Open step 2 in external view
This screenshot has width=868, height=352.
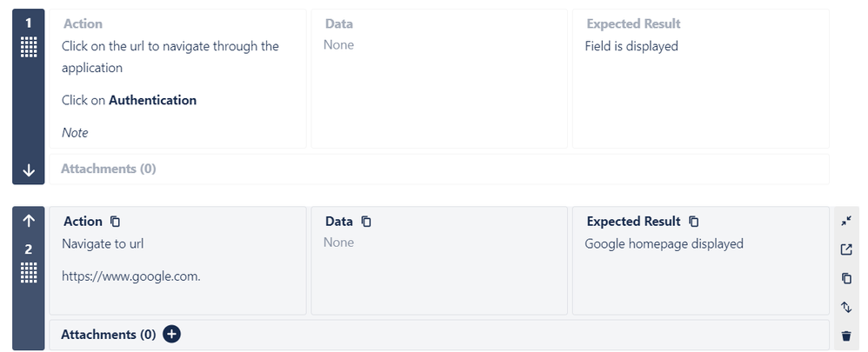pyautogui.click(x=846, y=249)
